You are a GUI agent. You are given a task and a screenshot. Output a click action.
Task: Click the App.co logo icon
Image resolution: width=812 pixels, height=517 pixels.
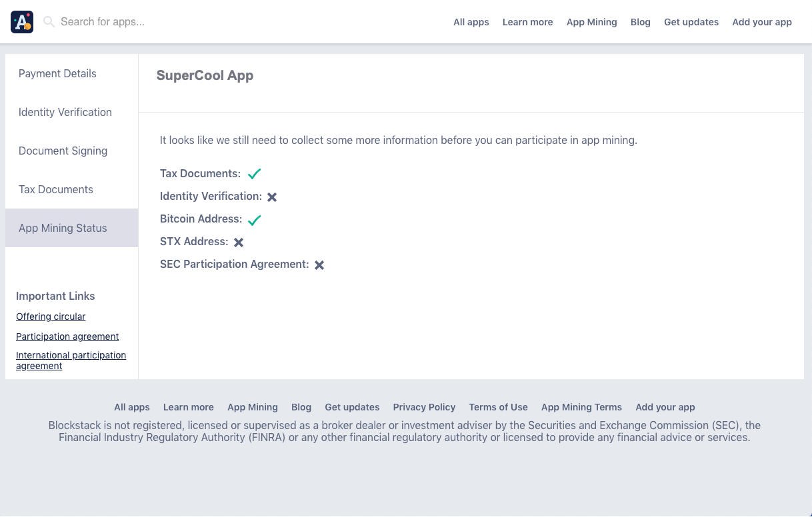pyautogui.click(x=22, y=22)
